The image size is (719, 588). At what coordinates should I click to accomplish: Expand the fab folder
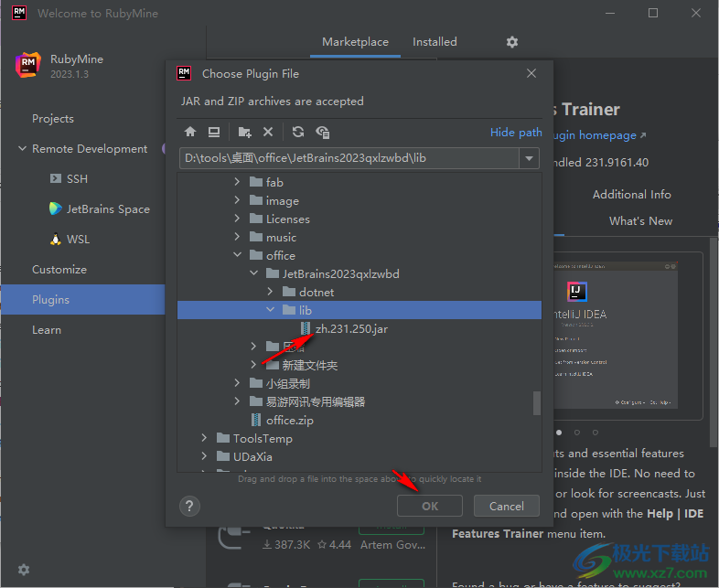click(237, 182)
